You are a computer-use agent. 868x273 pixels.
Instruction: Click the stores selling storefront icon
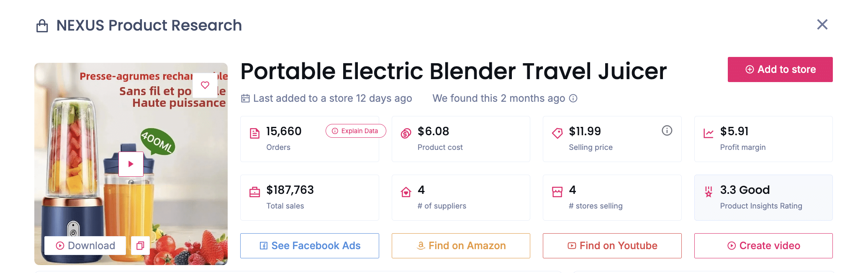click(557, 191)
